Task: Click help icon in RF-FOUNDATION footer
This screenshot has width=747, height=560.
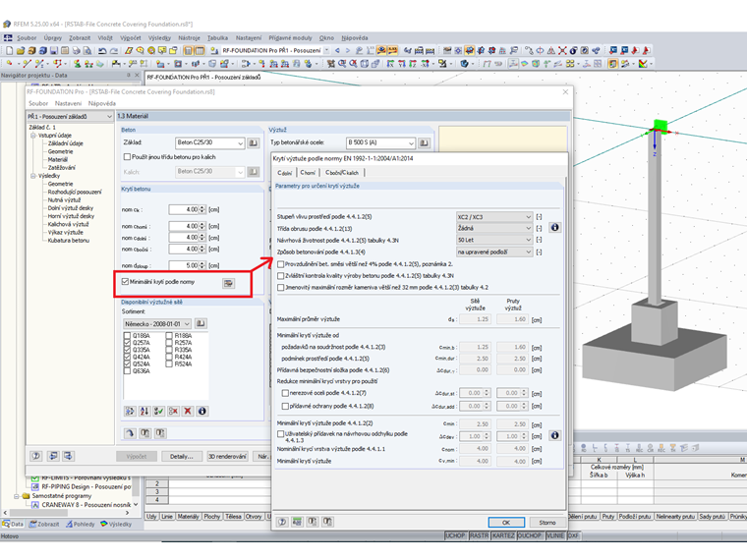Action: (36, 456)
